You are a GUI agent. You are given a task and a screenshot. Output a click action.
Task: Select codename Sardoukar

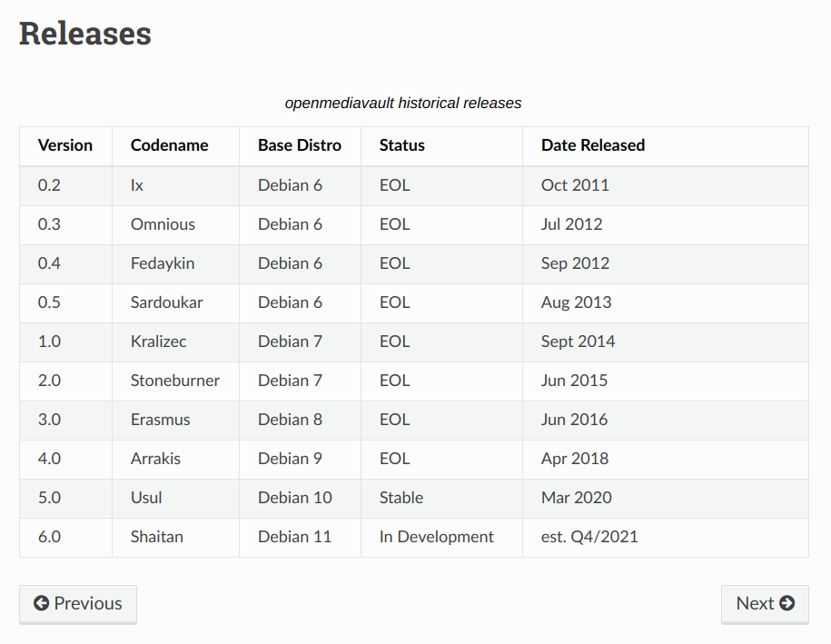pos(167,302)
